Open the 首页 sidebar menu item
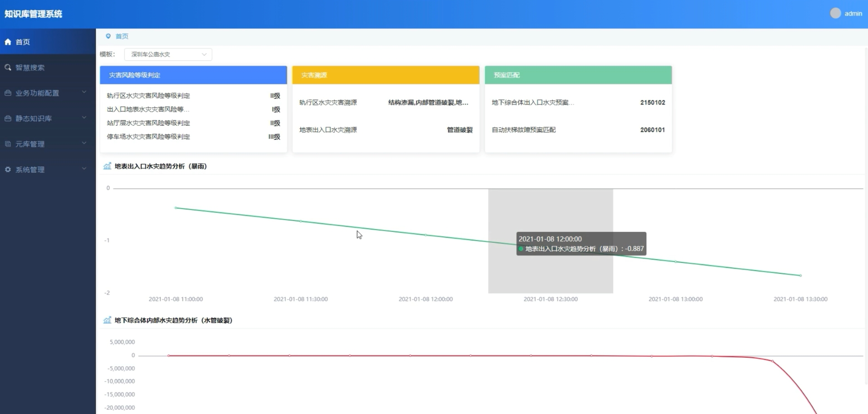This screenshot has height=414, width=868. click(48, 42)
